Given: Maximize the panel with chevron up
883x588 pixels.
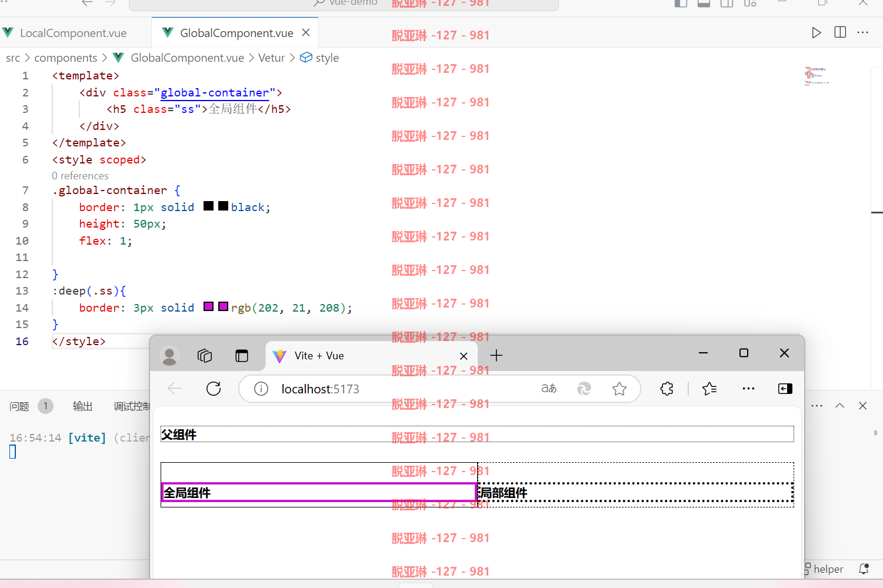Looking at the screenshot, I should point(840,406).
